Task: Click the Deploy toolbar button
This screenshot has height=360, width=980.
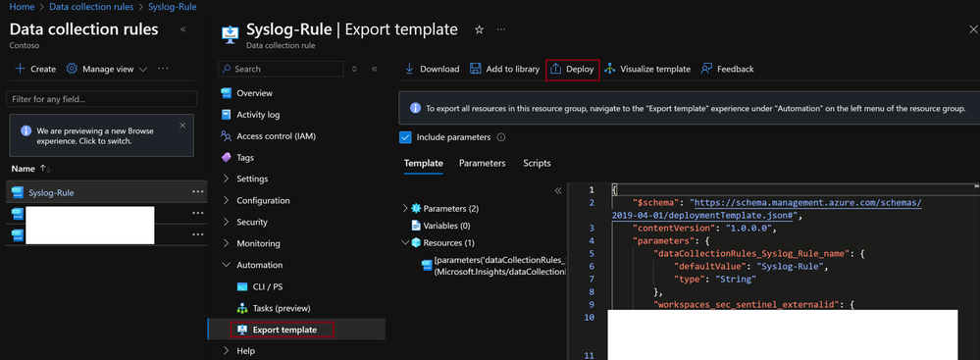Action: point(573,70)
